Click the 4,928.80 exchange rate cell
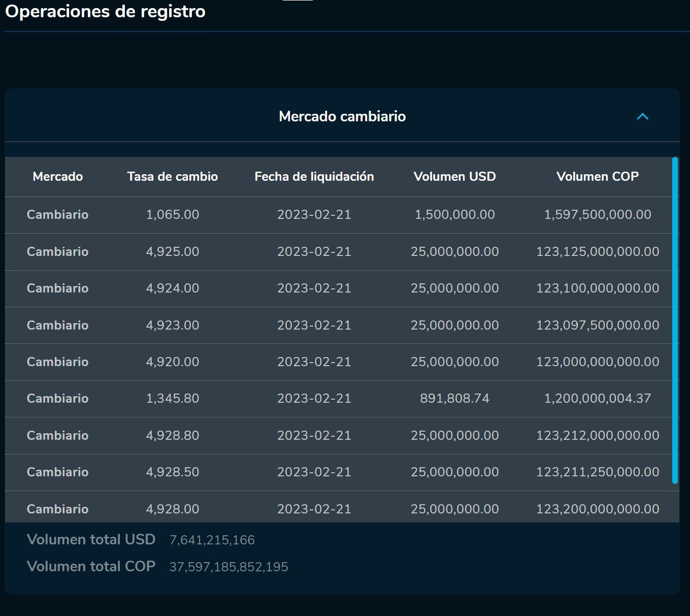Viewport: 690px width, 616px height. 172,436
